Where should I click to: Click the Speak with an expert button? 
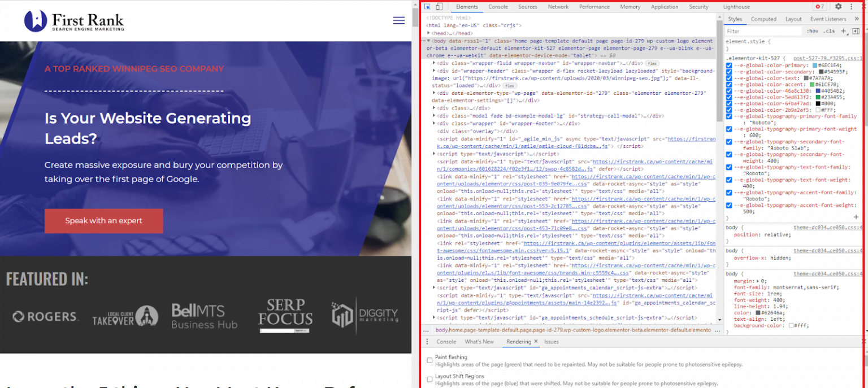(104, 221)
